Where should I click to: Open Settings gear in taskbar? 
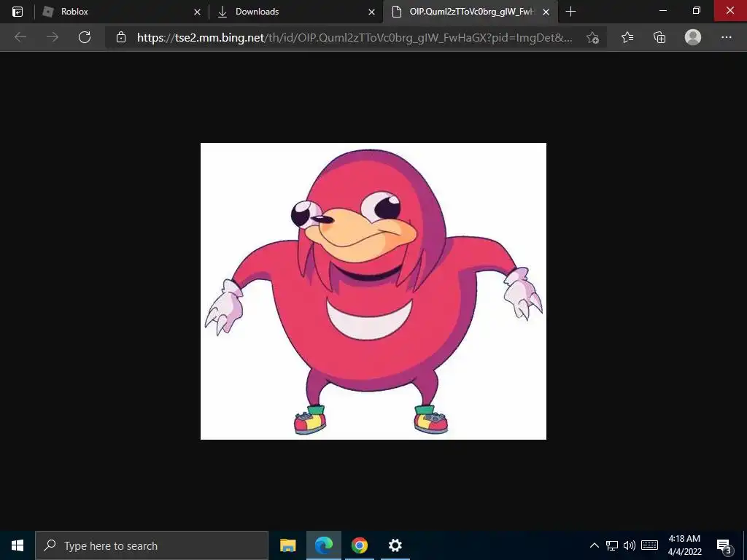click(395, 545)
